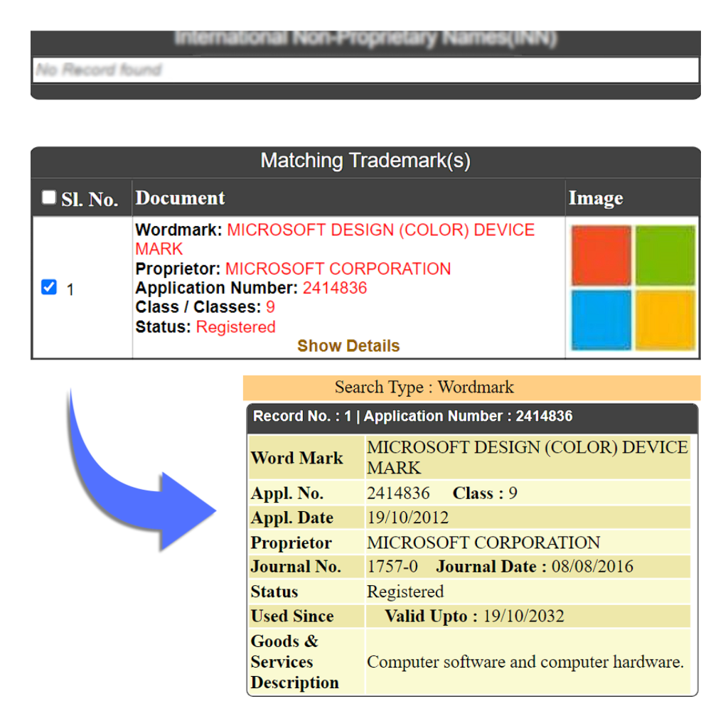728x728 pixels.
Task: Click the Document column header
Action: point(180,198)
